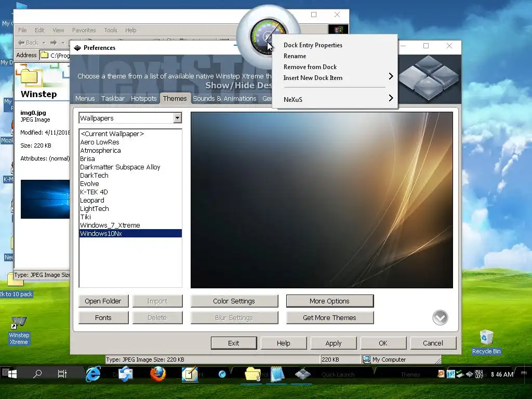Open File menu in Explorer window
Screen dimensions: 532x399
22,30
